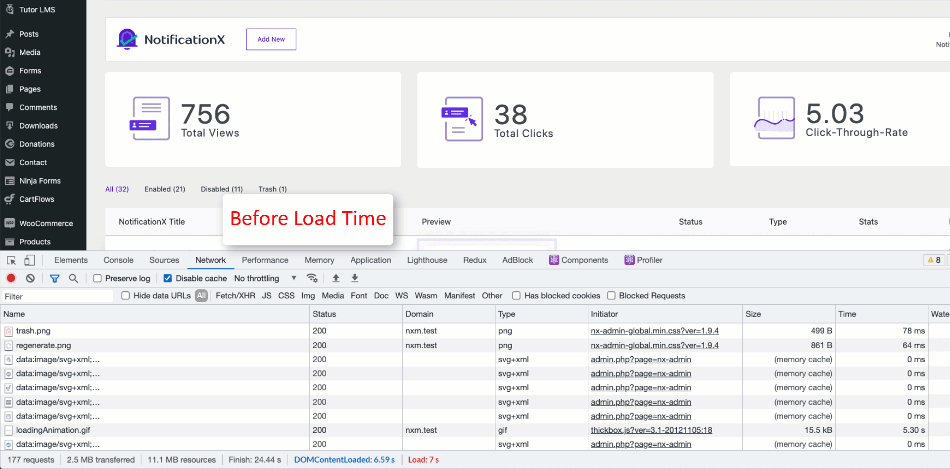Click the CartFlows icon in sidebar
The image size is (950, 469).
click(x=9, y=199)
